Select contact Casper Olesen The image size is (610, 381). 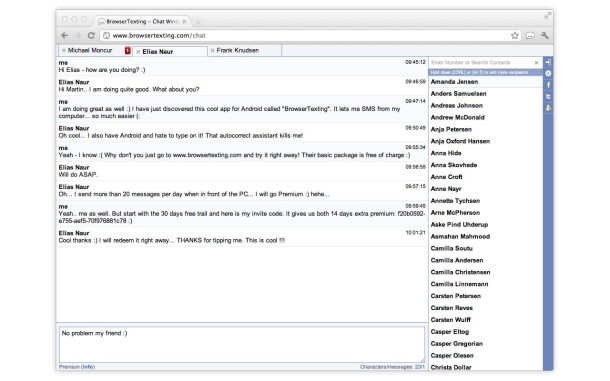(x=486, y=356)
